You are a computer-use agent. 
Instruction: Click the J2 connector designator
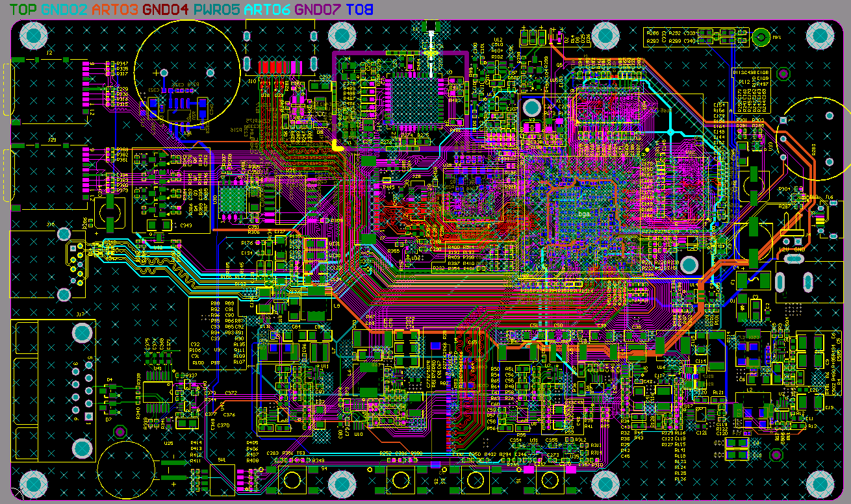pos(49,53)
